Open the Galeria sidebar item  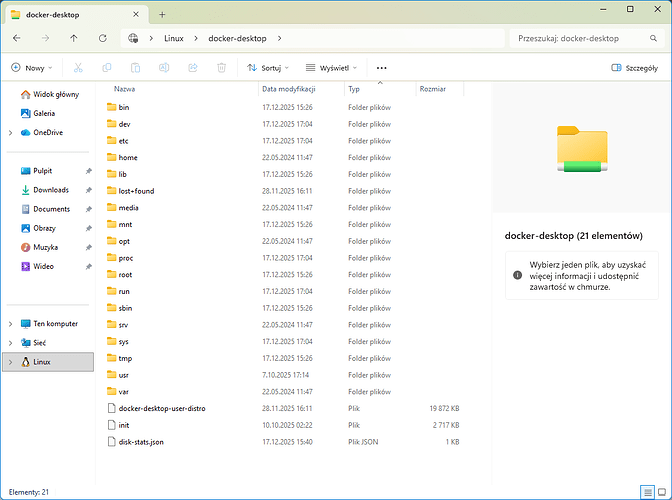pyautogui.click(x=43, y=113)
